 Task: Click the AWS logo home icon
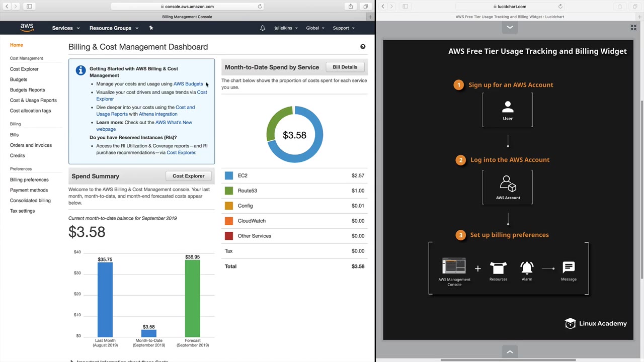(27, 28)
